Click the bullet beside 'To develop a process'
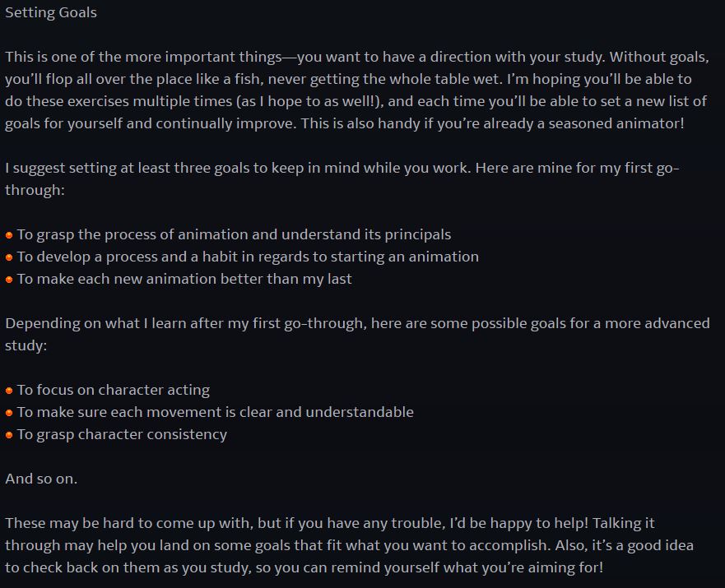This screenshot has width=725, height=588. point(9,257)
